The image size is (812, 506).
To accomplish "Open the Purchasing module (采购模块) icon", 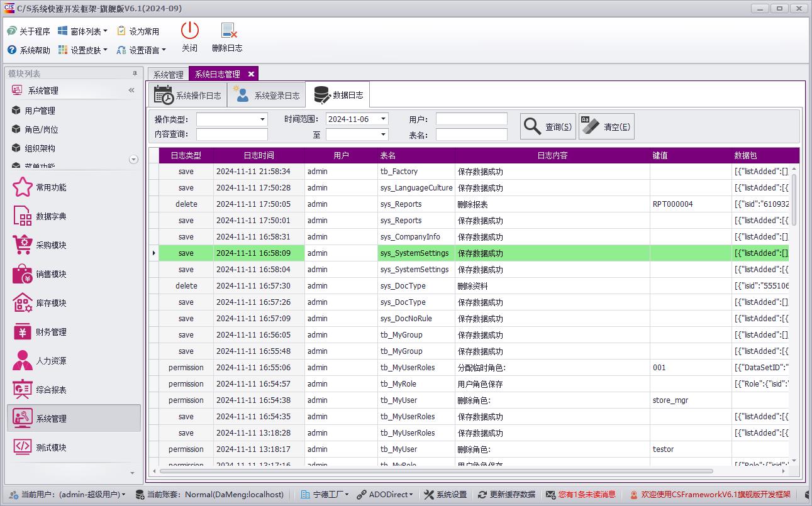I will (23, 245).
